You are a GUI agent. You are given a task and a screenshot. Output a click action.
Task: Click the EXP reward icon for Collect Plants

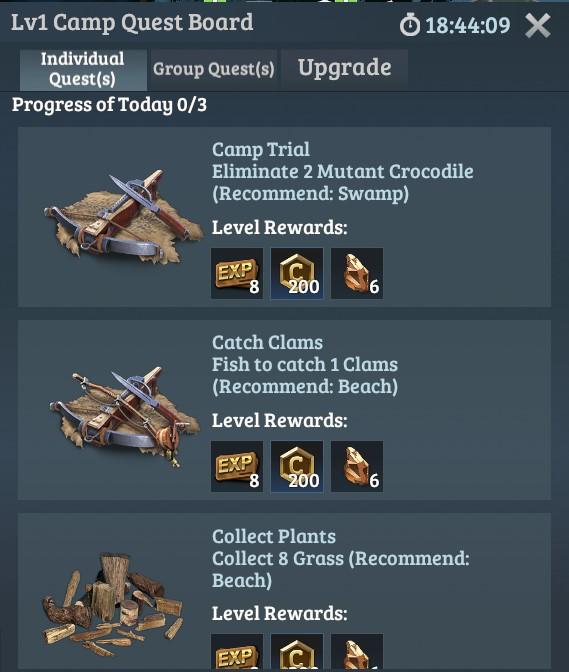(x=237, y=653)
